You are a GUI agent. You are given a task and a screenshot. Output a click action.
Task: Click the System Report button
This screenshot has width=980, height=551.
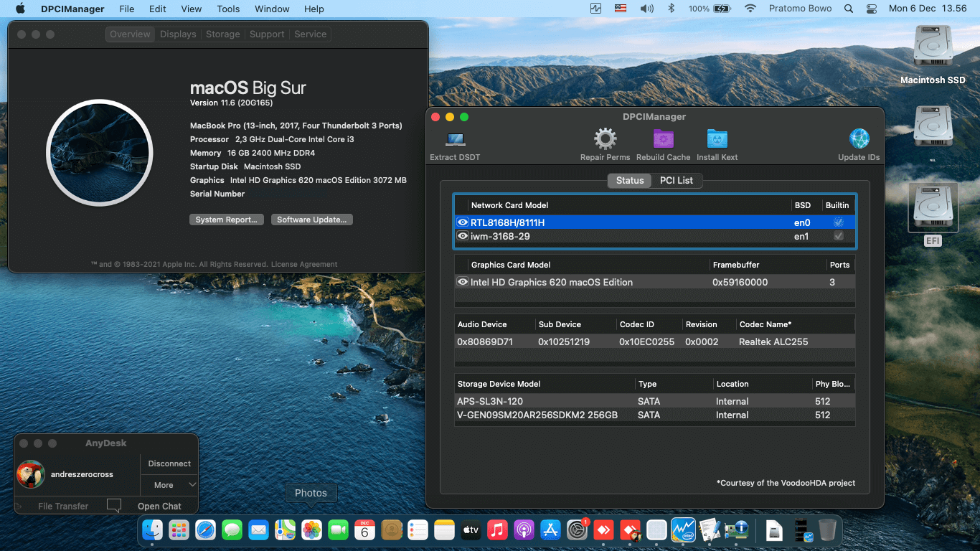point(227,220)
